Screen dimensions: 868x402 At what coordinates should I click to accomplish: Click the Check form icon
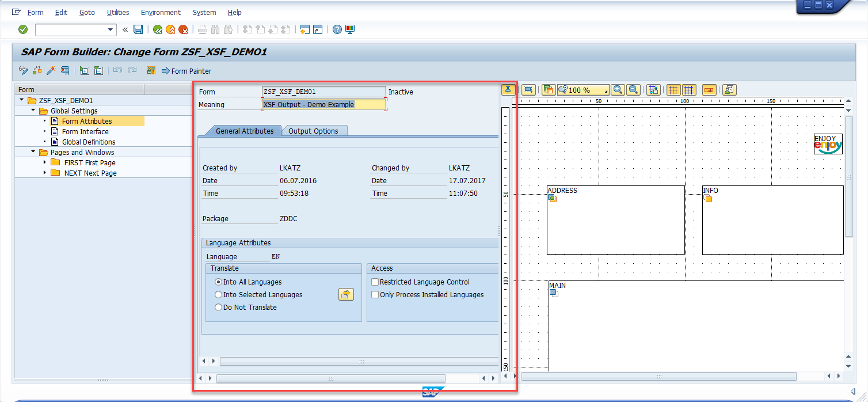point(37,71)
